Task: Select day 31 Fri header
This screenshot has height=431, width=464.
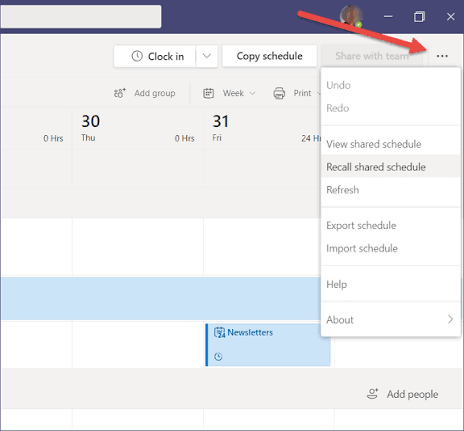Action: 262,128
